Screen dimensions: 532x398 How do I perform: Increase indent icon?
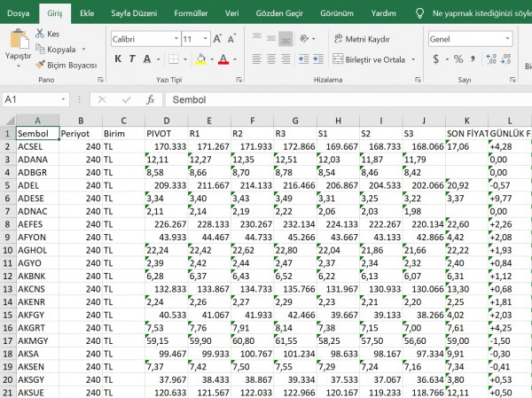[318, 59]
